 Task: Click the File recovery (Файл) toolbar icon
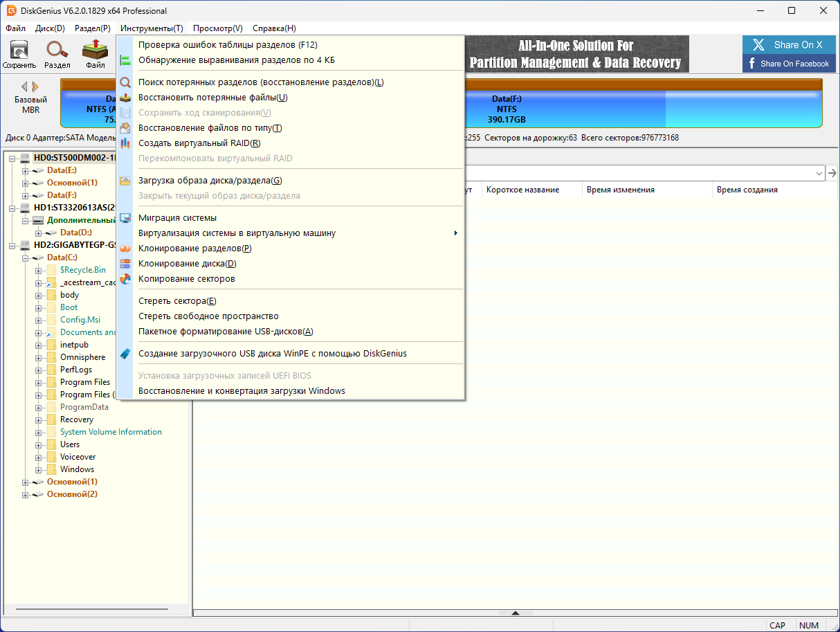click(95, 50)
